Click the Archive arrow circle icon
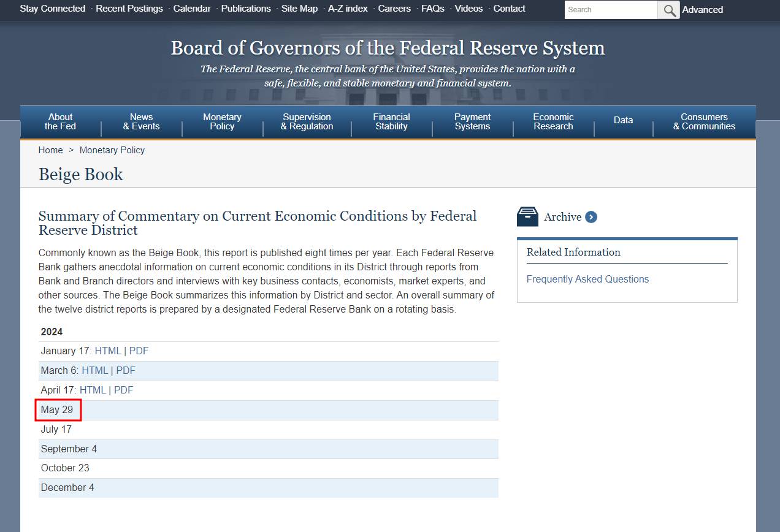 tap(591, 217)
